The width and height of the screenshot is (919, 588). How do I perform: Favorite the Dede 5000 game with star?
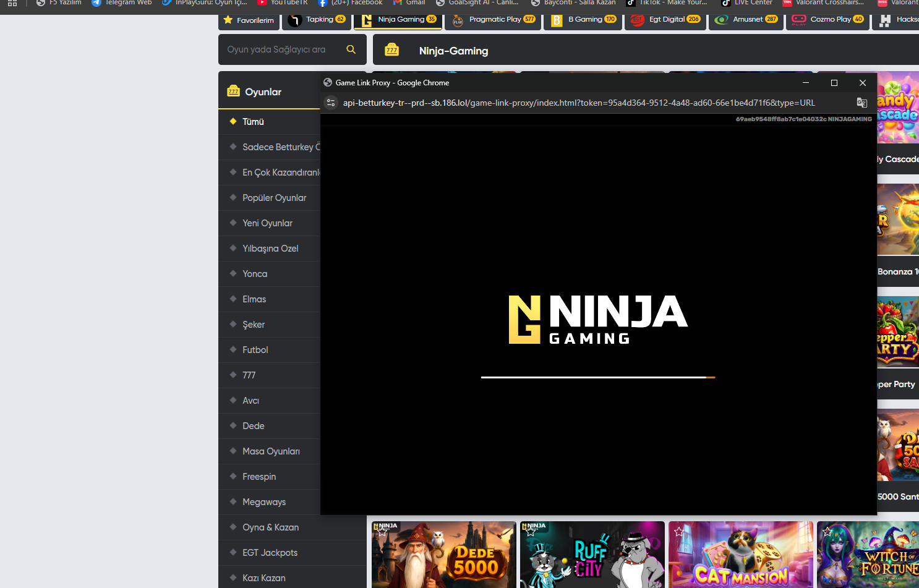click(382, 531)
